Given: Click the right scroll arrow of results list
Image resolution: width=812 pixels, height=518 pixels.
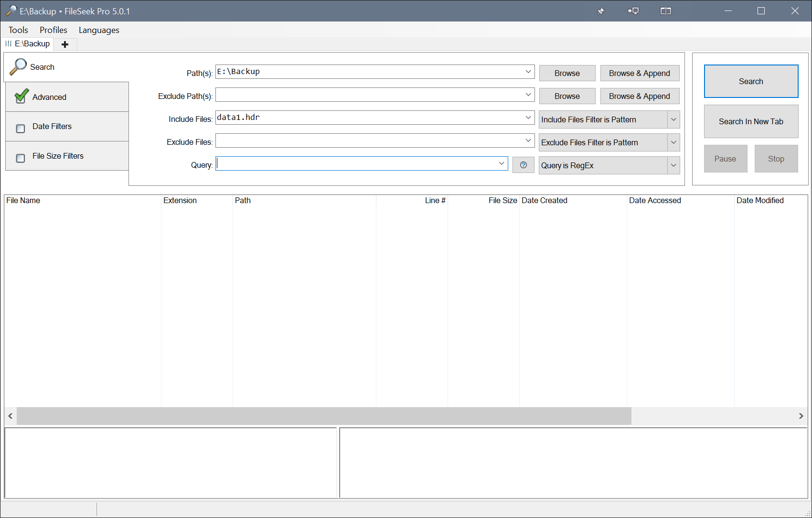Looking at the screenshot, I should [801, 416].
